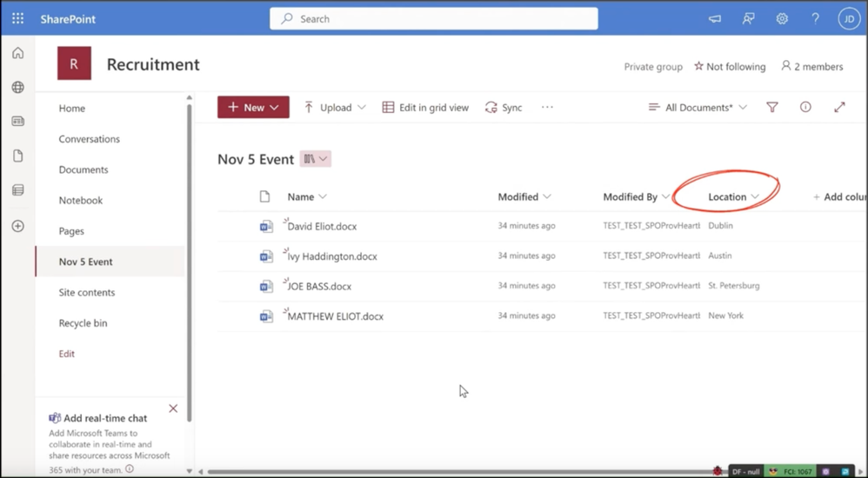The width and height of the screenshot is (868, 478).
Task: Focus the Search input box
Action: tap(433, 19)
